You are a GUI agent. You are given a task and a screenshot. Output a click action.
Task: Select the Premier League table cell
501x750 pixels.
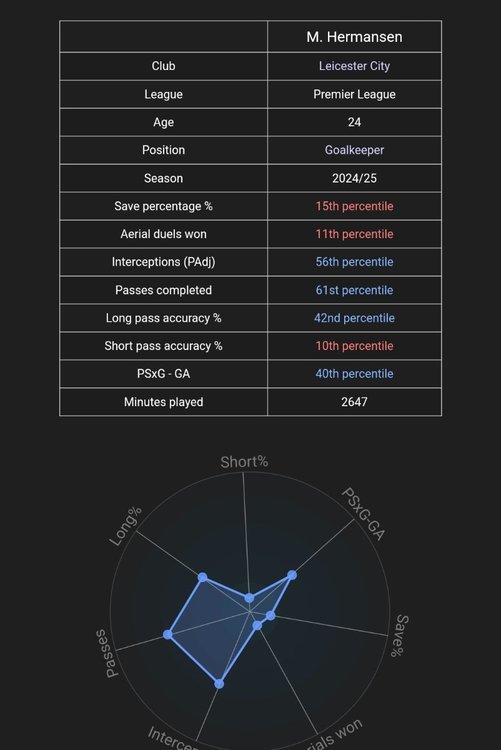(x=354, y=94)
